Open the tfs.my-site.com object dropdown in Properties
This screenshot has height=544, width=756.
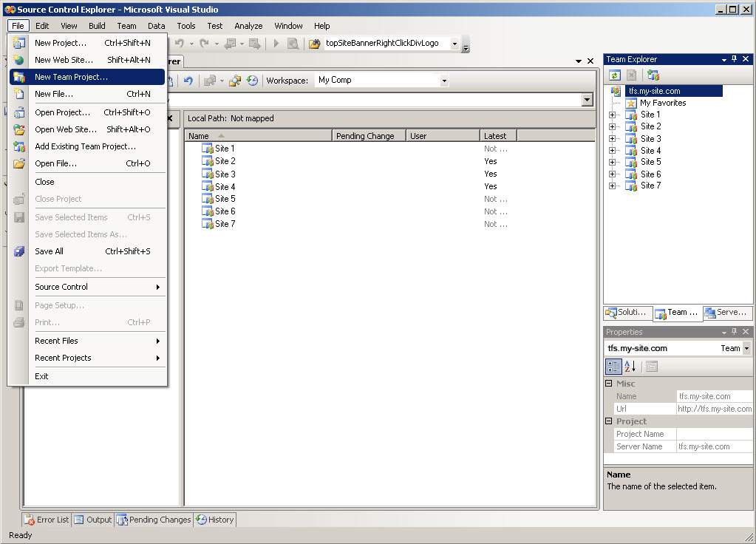pos(747,348)
